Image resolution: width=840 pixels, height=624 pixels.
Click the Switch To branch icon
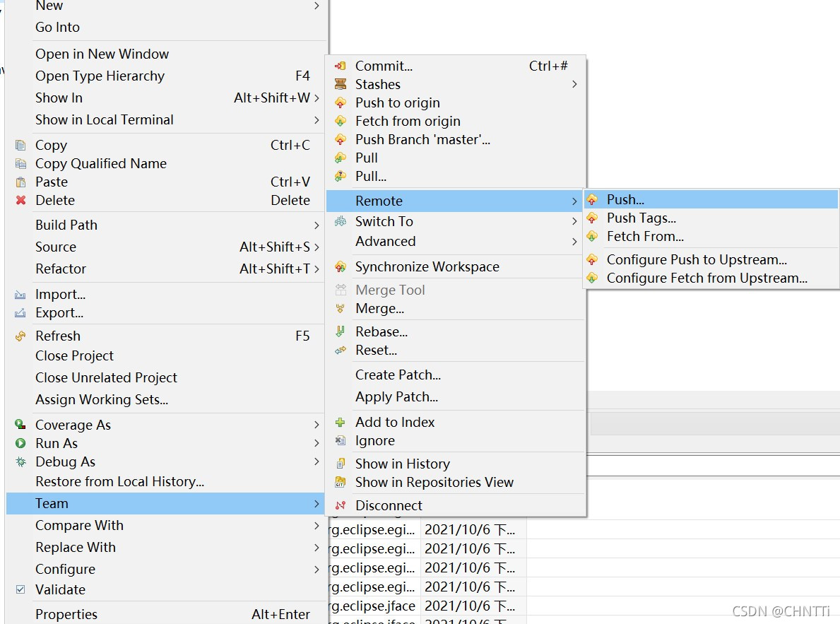(341, 221)
